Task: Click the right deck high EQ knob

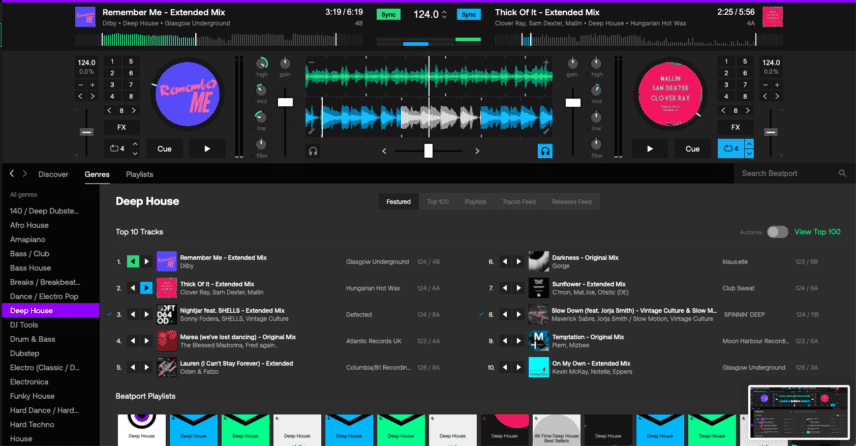Action: pyautogui.click(x=596, y=63)
